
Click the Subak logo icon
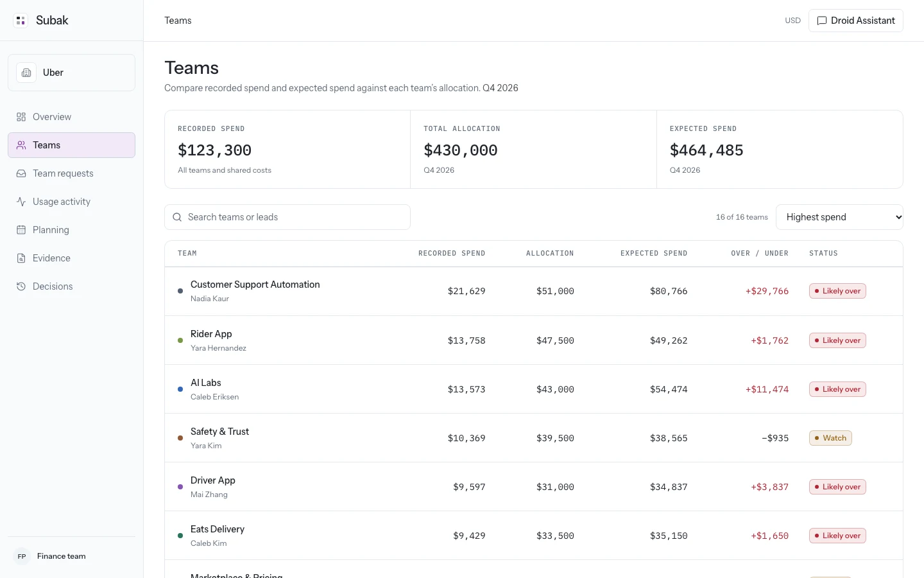point(21,21)
